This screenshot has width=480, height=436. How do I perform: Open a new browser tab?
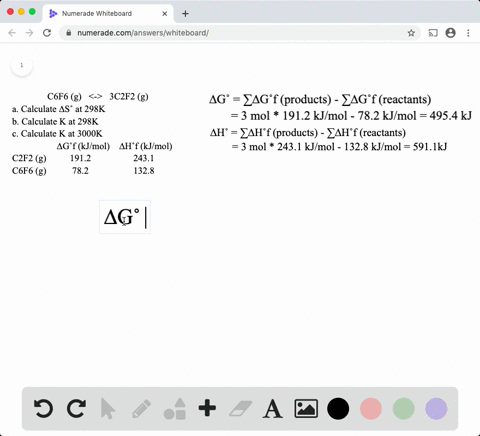pyautogui.click(x=185, y=14)
